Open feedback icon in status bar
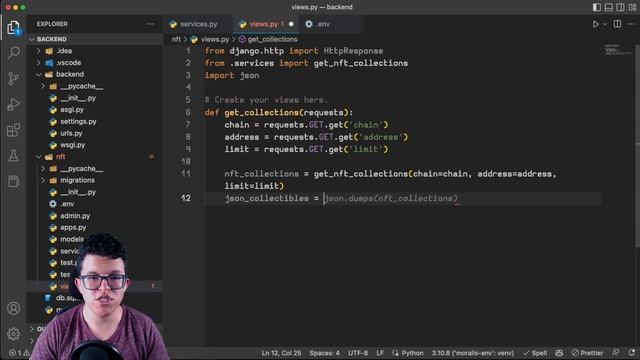This screenshot has width=640, height=360. click(x=616, y=353)
